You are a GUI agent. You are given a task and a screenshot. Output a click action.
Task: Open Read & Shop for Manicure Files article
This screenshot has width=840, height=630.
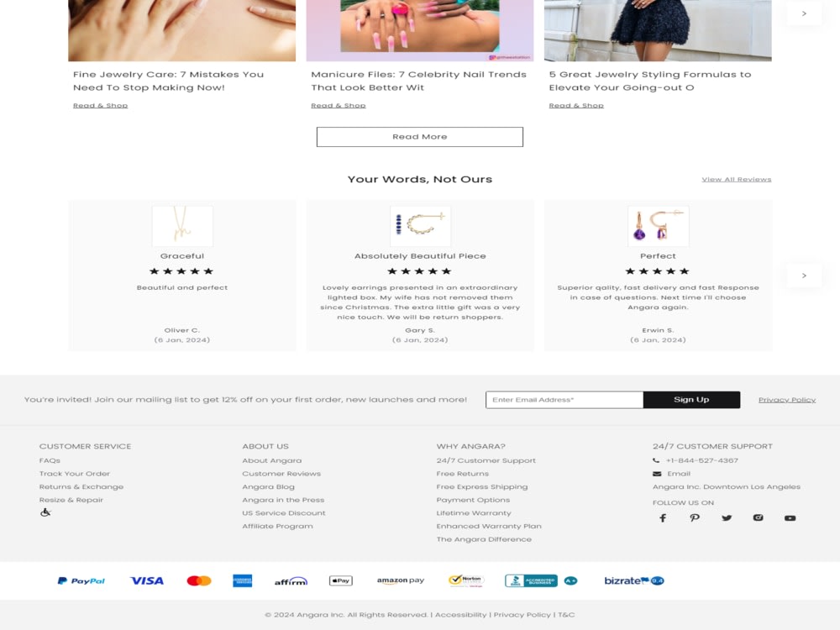pos(339,106)
